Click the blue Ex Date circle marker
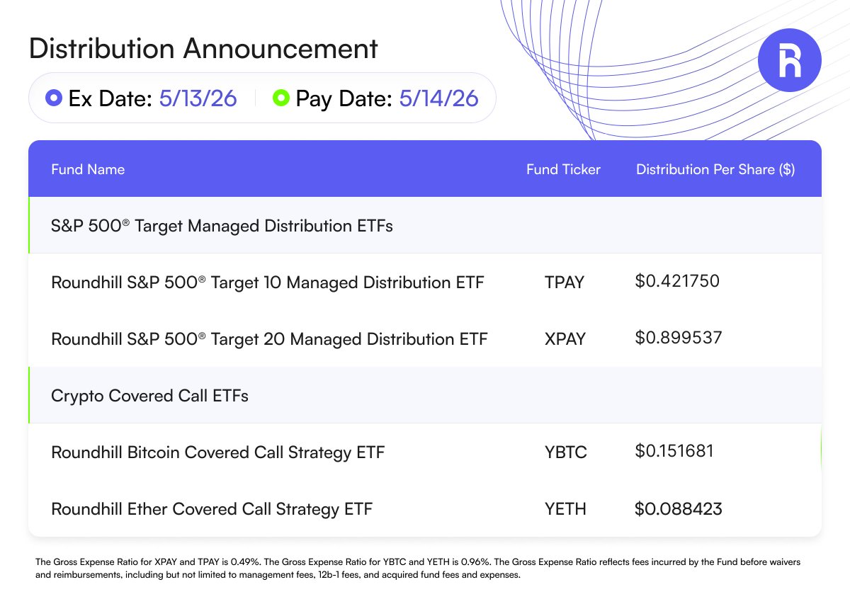Image resolution: width=850 pixels, height=616 pixels. click(x=53, y=98)
